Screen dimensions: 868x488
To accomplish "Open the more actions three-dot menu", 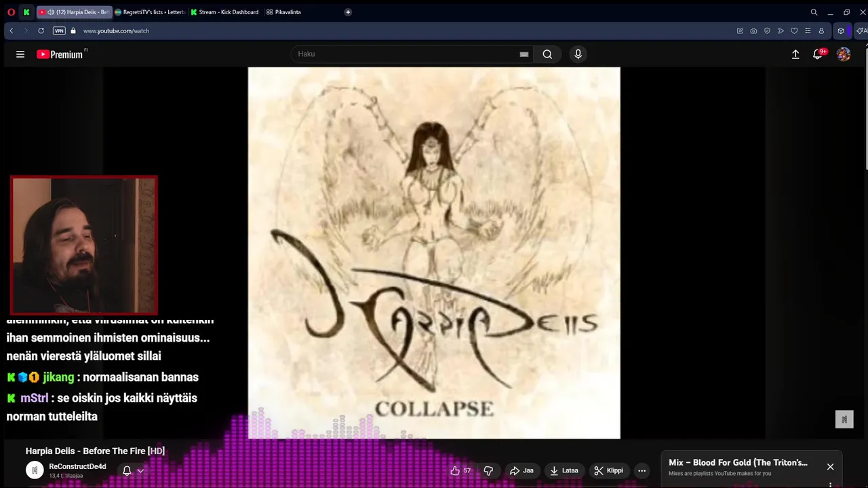I will (x=642, y=470).
